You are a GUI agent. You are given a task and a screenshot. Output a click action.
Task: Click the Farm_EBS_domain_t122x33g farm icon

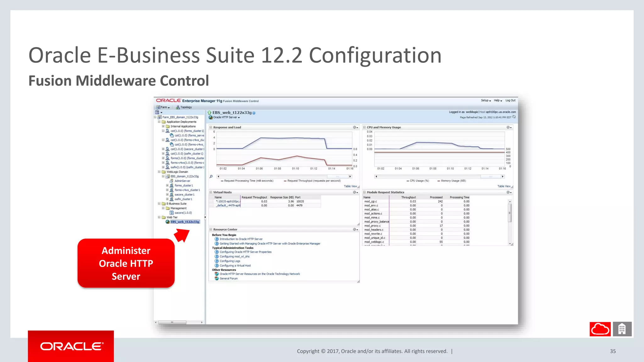pos(159,117)
